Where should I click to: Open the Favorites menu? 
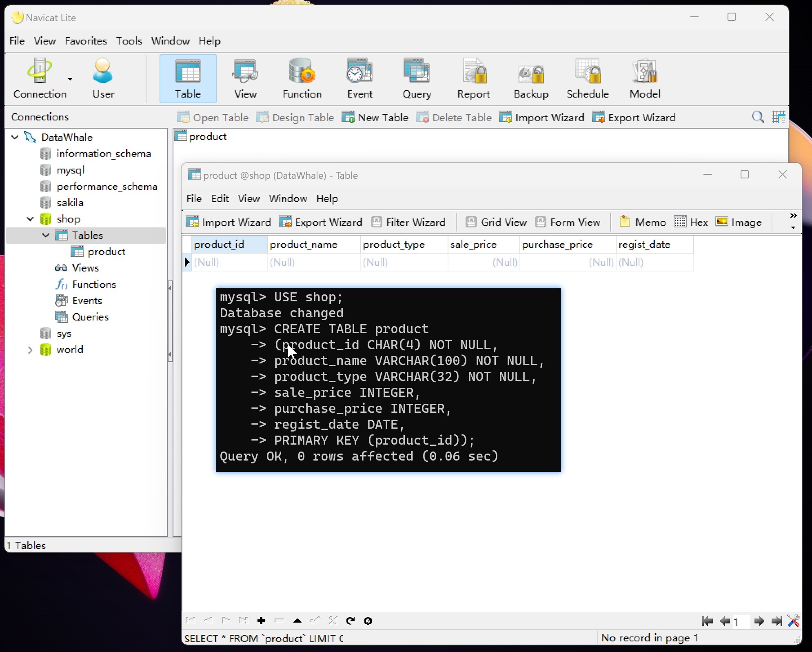coord(86,41)
